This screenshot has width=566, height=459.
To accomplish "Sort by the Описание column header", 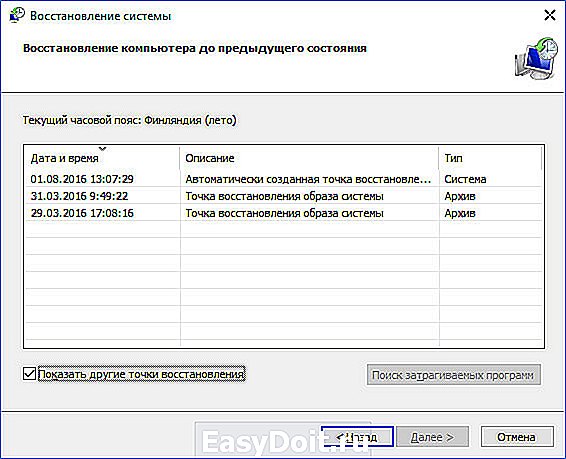I will pyautogui.click(x=309, y=158).
